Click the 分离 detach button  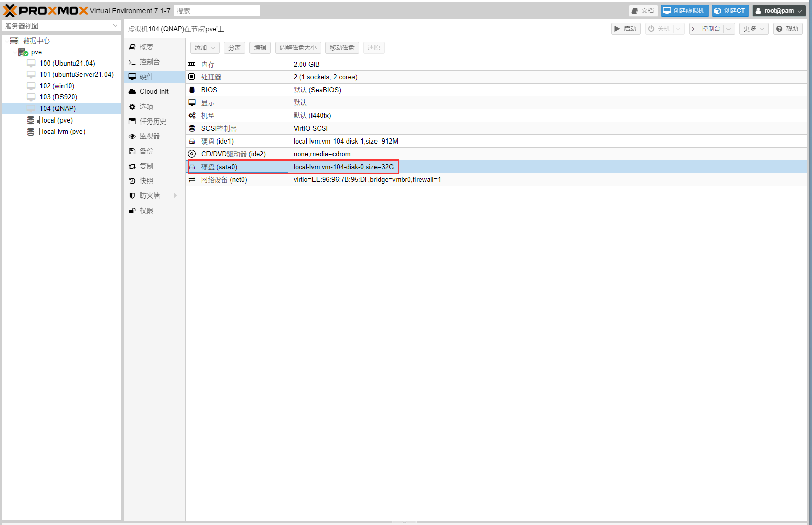[235, 48]
